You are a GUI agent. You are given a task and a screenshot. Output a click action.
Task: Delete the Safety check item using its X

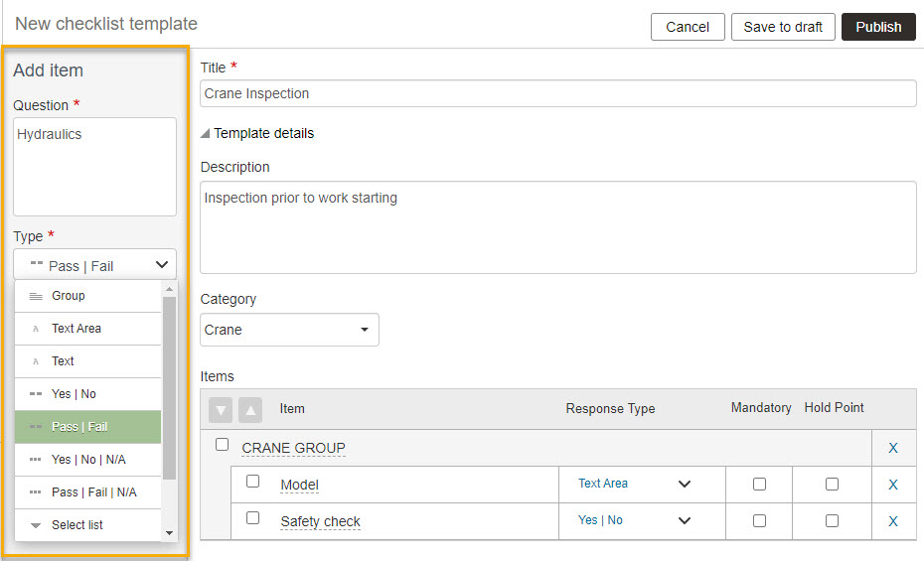coord(893,521)
